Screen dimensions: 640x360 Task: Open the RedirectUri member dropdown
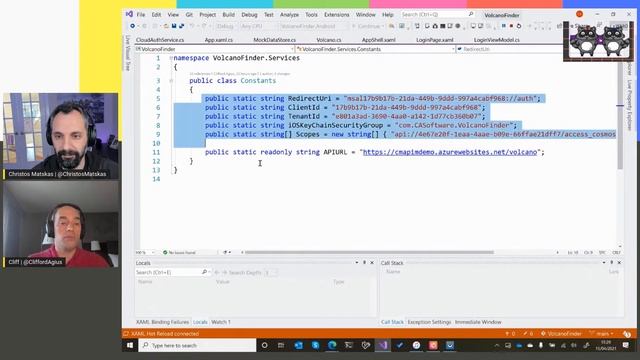tap(509, 49)
